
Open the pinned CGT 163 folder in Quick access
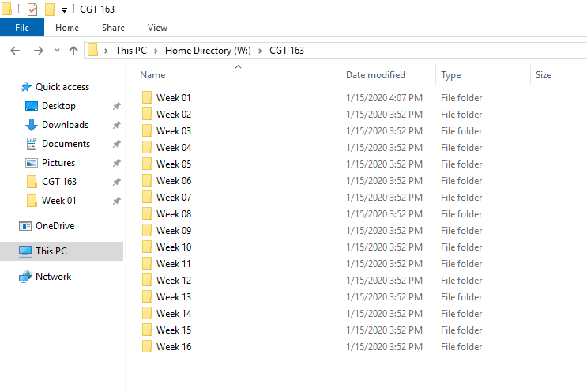tap(58, 182)
